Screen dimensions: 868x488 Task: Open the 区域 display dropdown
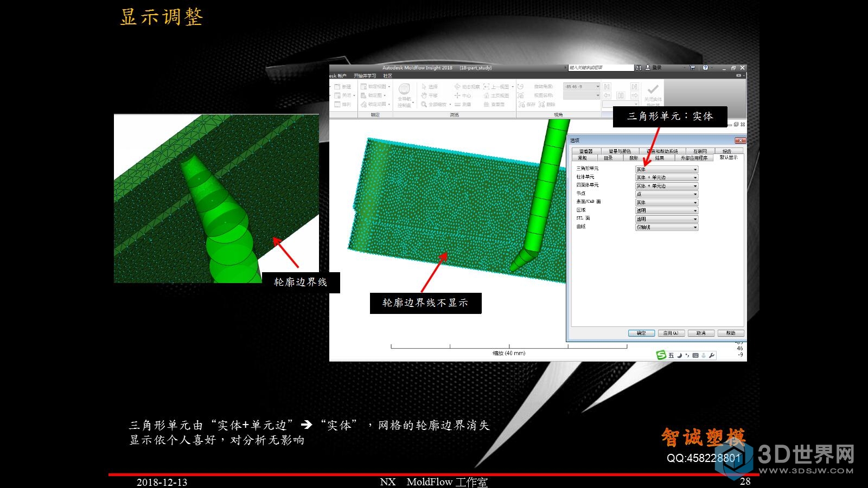[x=667, y=210]
